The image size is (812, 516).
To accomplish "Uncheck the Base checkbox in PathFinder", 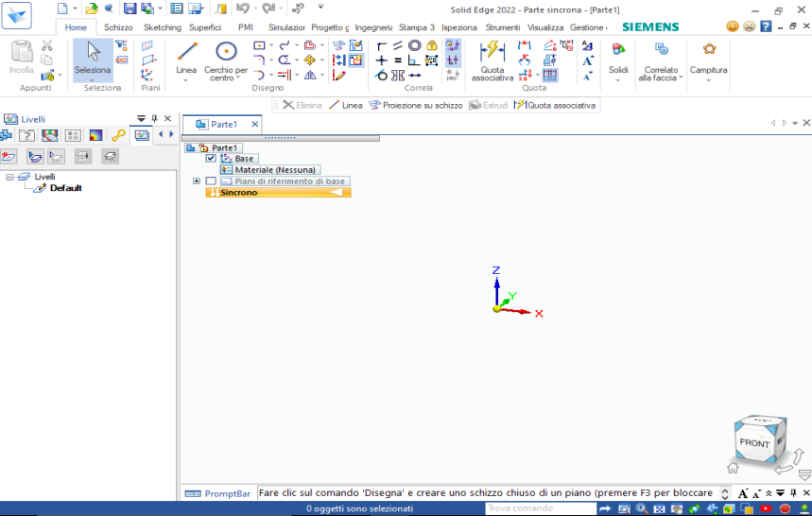I will pyautogui.click(x=211, y=159).
